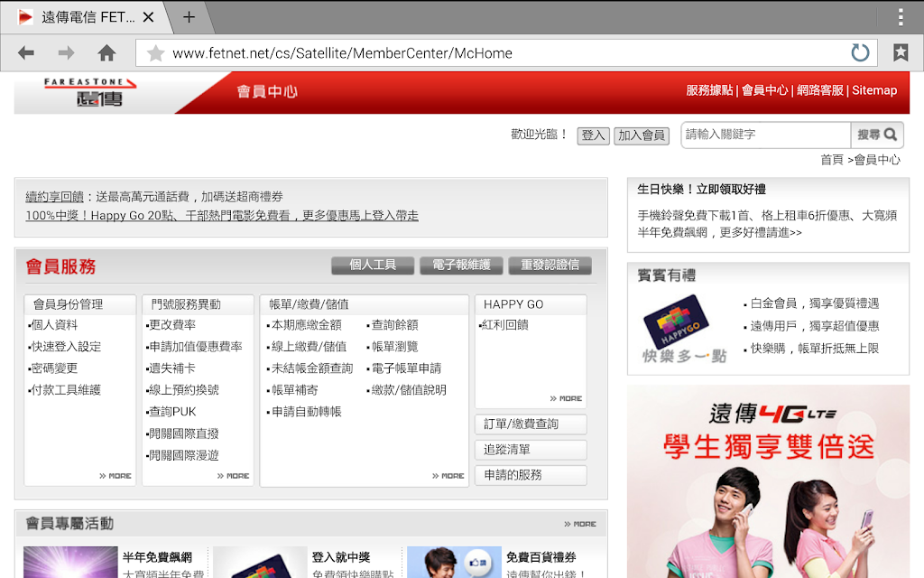Viewport: 924px width, 578px height.
Task: Click the 搜尋 search button
Action: (x=877, y=135)
